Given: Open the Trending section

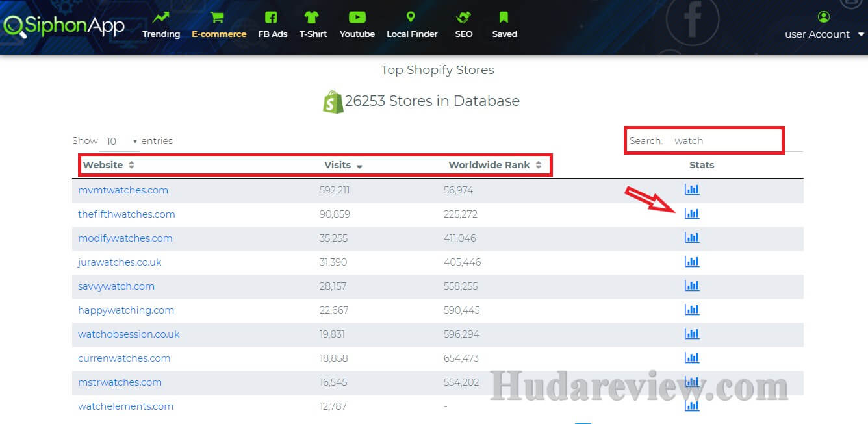Looking at the screenshot, I should pos(161,25).
